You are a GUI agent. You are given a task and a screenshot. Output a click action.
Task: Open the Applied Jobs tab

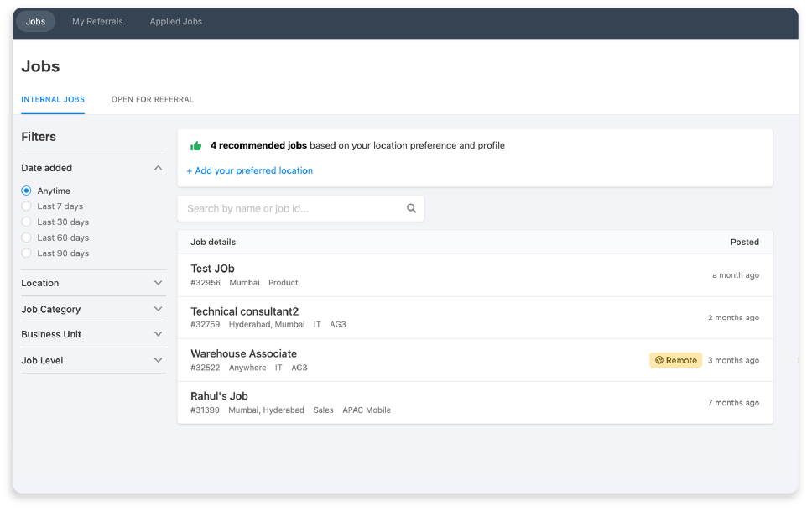pos(175,22)
